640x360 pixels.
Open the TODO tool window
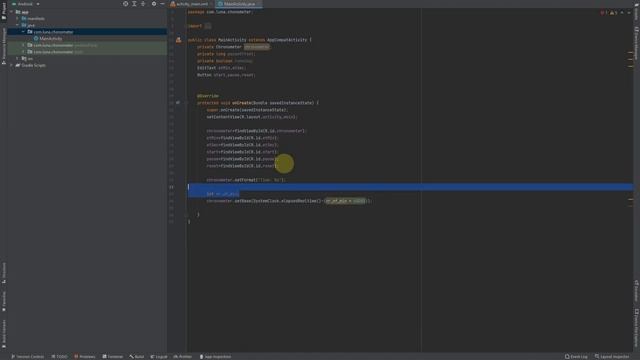[60, 356]
